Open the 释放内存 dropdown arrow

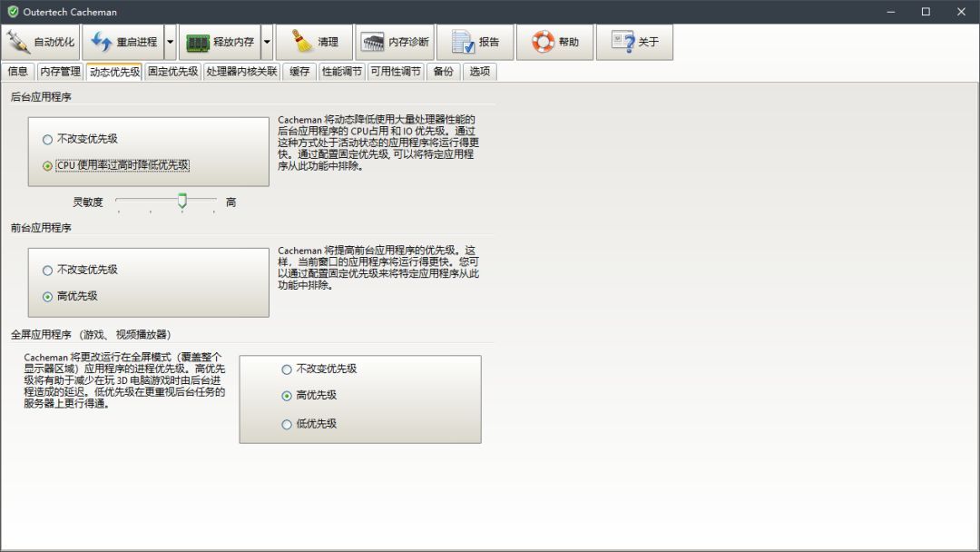tap(267, 42)
